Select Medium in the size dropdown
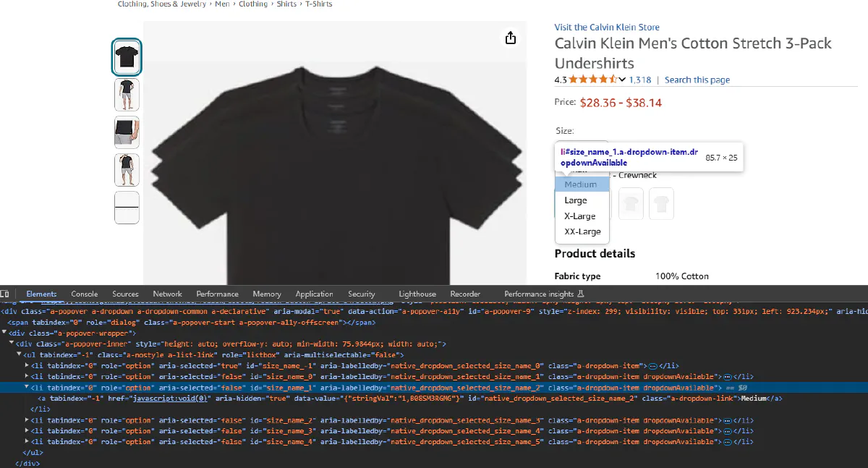Image resolution: width=868 pixels, height=468 pixels. click(582, 185)
